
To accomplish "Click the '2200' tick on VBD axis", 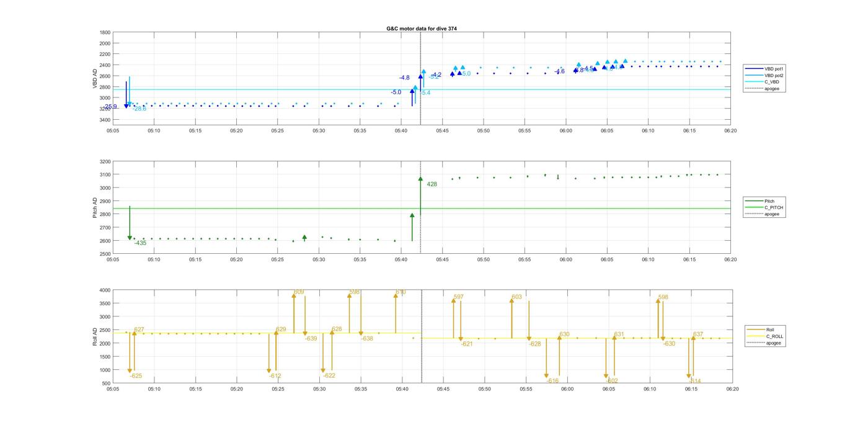I will (x=105, y=54).
